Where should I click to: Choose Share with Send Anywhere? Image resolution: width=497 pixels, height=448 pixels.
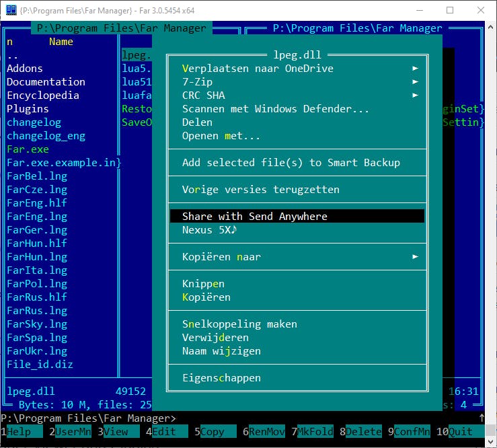254,216
